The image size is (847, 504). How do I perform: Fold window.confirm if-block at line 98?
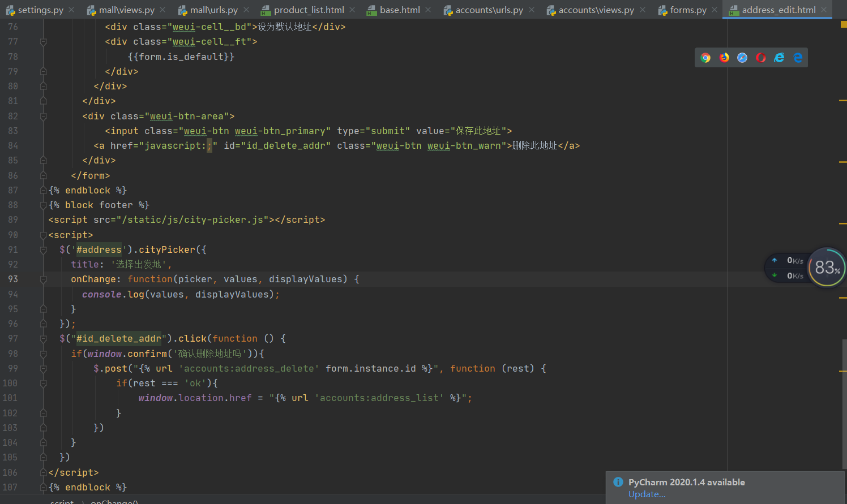[x=43, y=354]
